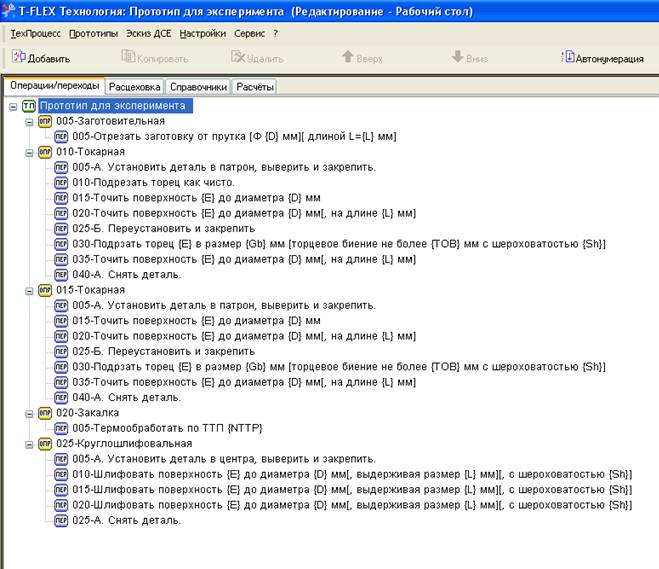Switch to the Справочники tab
This screenshot has width=659, height=569.
coord(197,87)
